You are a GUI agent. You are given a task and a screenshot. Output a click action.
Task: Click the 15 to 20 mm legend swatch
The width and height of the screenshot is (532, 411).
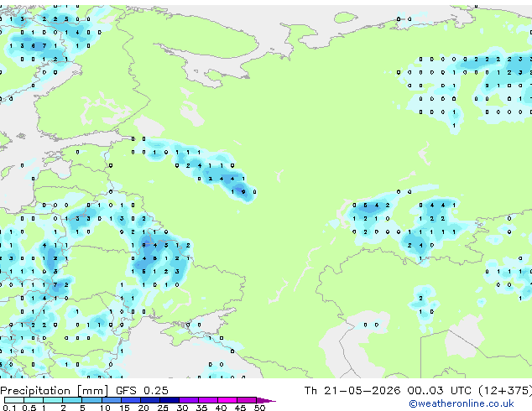click(x=131, y=400)
